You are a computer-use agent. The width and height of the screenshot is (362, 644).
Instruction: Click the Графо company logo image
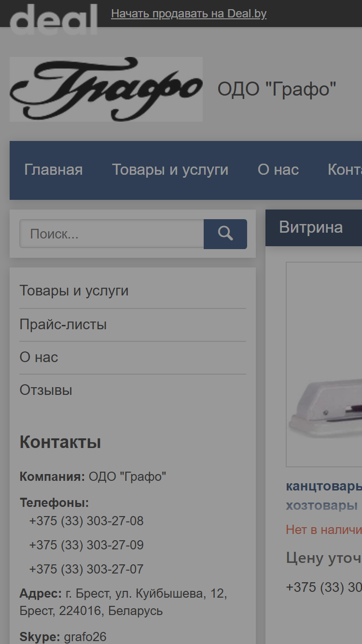pos(106,89)
